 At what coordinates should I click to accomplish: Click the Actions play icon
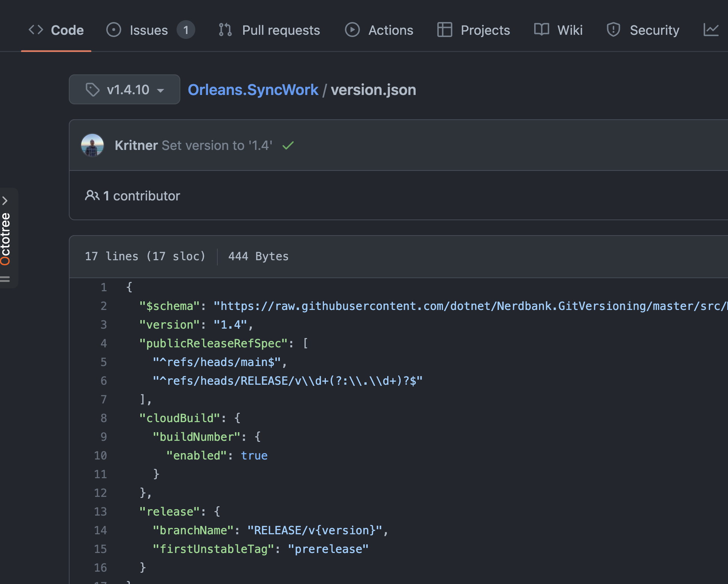pyautogui.click(x=352, y=30)
